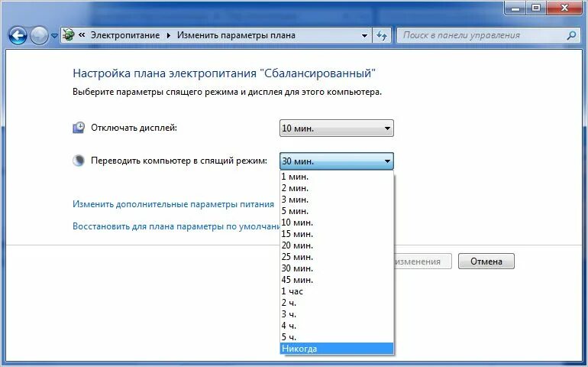The height and width of the screenshot is (367, 588).
Task: Click the Forward navigation arrow button
Action: coord(39,36)
